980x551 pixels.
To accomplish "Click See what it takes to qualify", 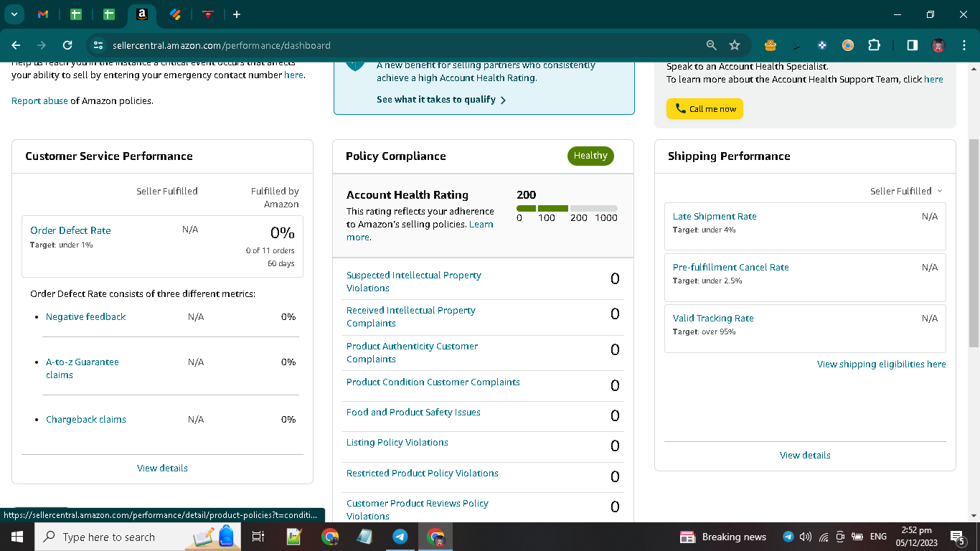I will pyautogui.click(x=436, y=100).
